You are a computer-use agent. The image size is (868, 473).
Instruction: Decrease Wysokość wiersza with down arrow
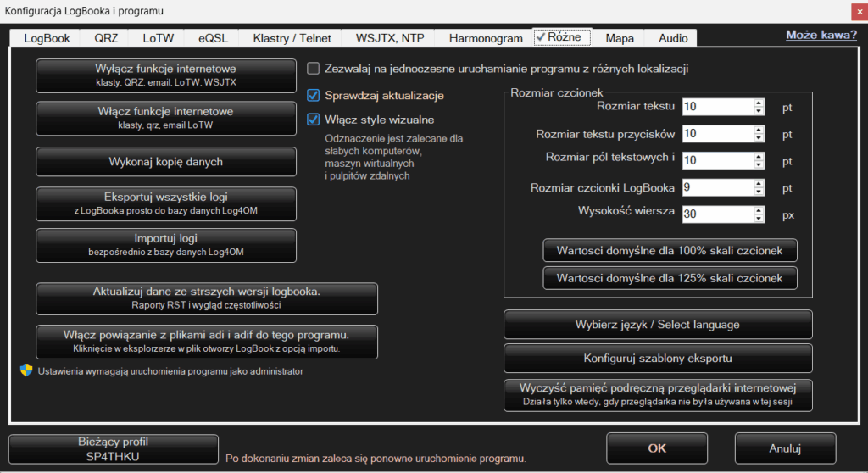click(759, 219)
